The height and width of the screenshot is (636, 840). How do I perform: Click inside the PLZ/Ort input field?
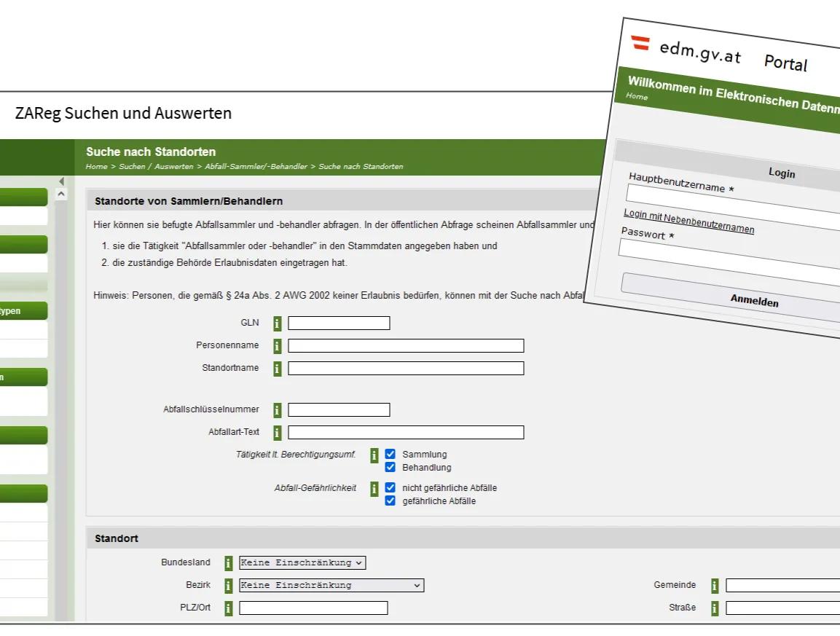[313, 608]
